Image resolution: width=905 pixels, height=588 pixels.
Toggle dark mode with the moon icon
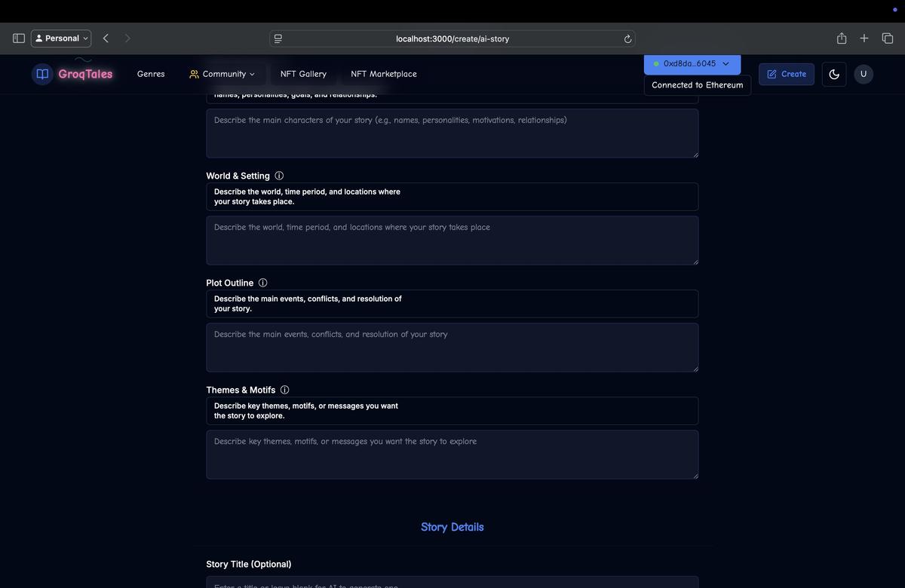point(833,73)
